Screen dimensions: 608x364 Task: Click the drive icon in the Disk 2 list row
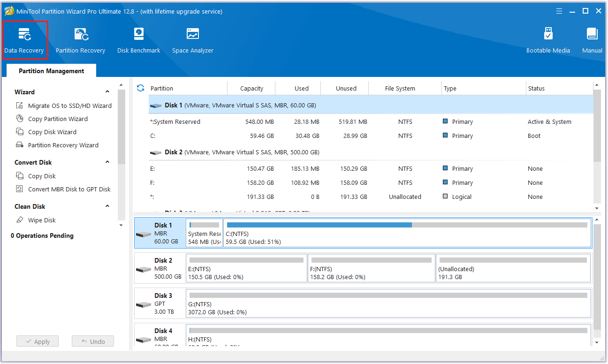pos(156,152)
